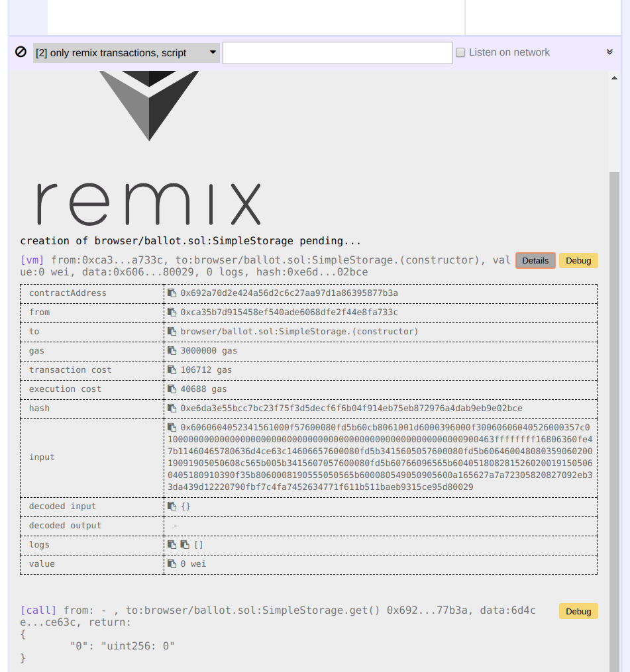630x672 pixels.
Task: Copy the execution cost value
Action: tap(172, 389)
